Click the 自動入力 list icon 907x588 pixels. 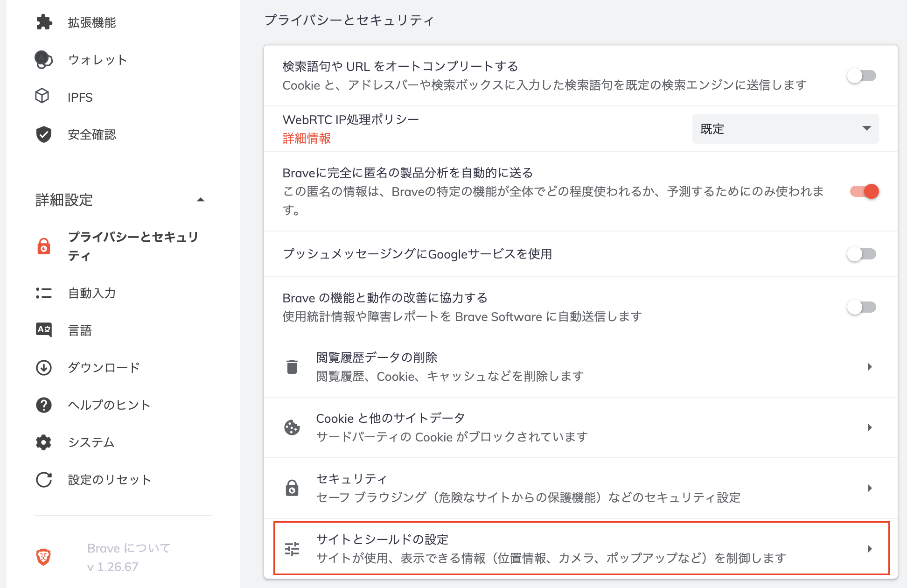pos(44,293)
